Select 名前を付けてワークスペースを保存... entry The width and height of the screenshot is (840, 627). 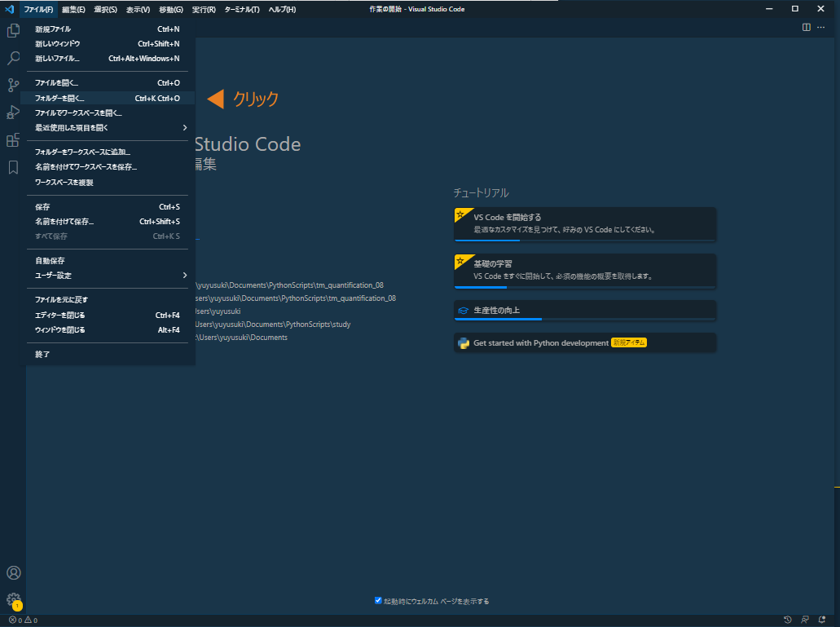click(x=108, y=167)
